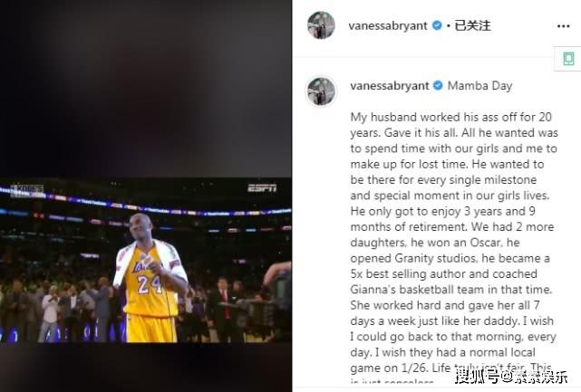Screen dimensions: 581x392
Task: Open vanessabryant username link in caption
Action: click(390, 86)
